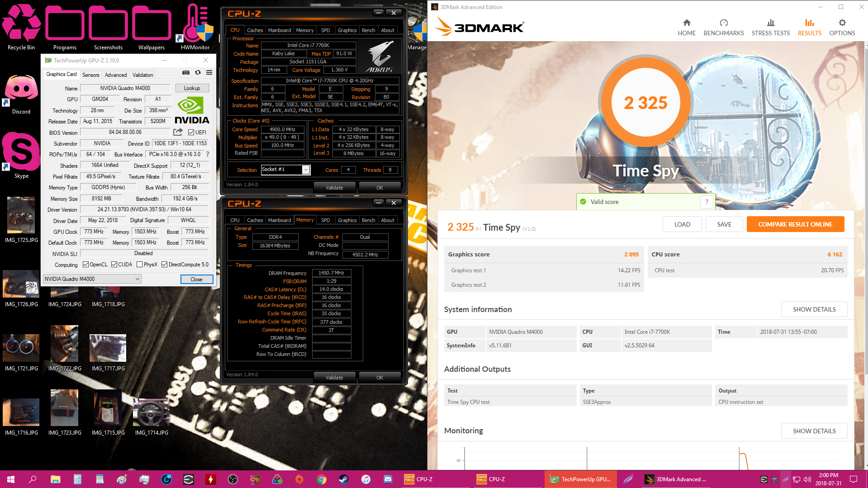Click Windows Start button
Image resolution: width=868 pixels, height=488 pixels.
pos(11,479)
